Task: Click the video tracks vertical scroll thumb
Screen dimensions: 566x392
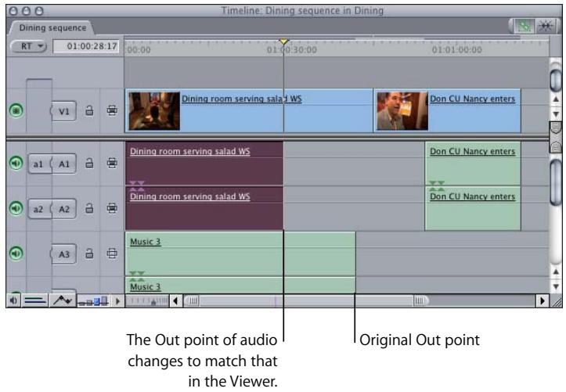Action: (x=556, y=80)
